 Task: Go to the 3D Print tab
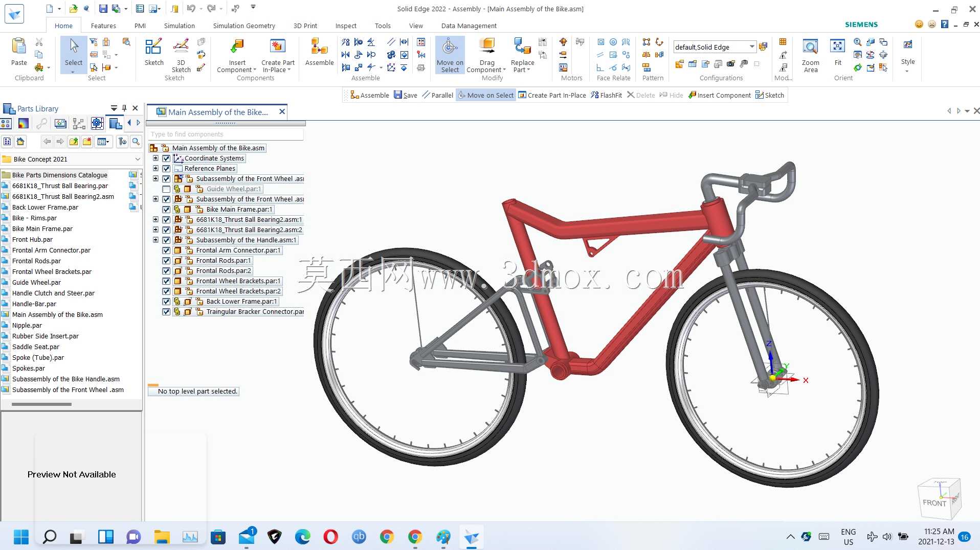point(305,26)
